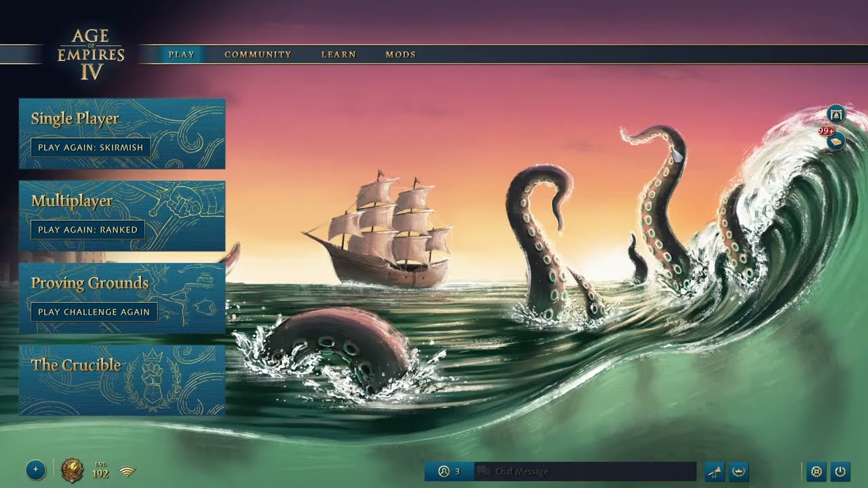The height and width of the screenshot is (488, 868).
Task: Go to the Learn tab
Action: [x=338, y=54]
